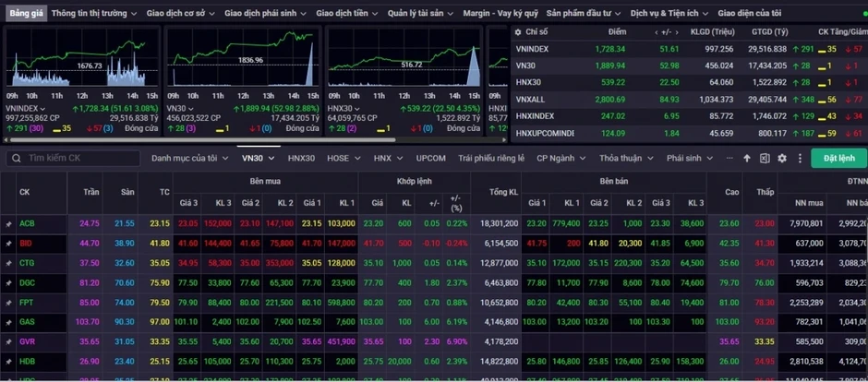The image size is (868, 382).
Task: Open Sản phẩm đầu tư menu
Action: coord(584,13)
